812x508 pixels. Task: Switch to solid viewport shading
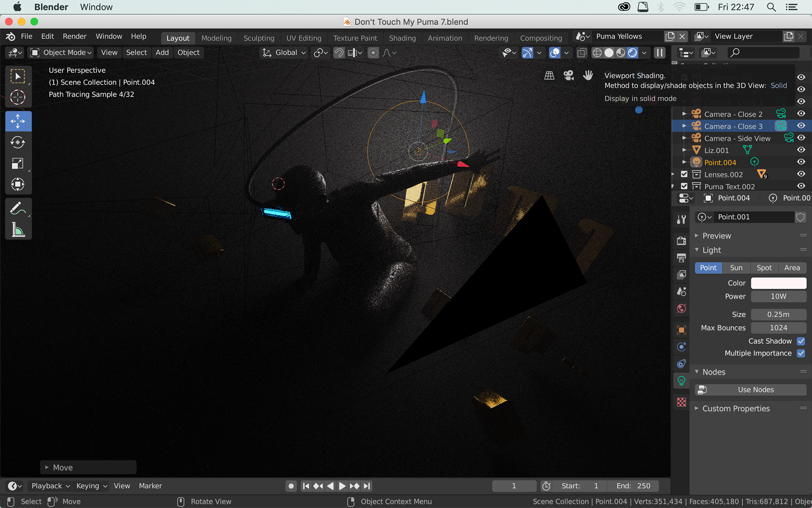609,53
